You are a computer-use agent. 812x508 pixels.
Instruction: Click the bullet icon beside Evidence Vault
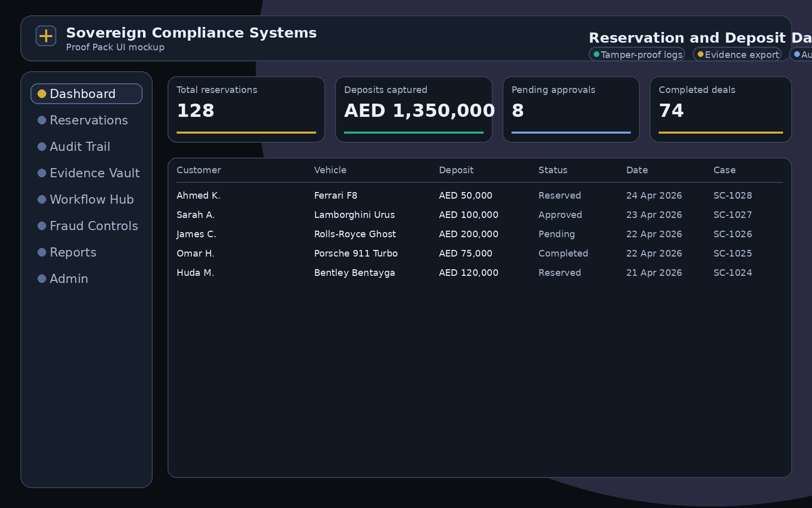coord(42,173)
